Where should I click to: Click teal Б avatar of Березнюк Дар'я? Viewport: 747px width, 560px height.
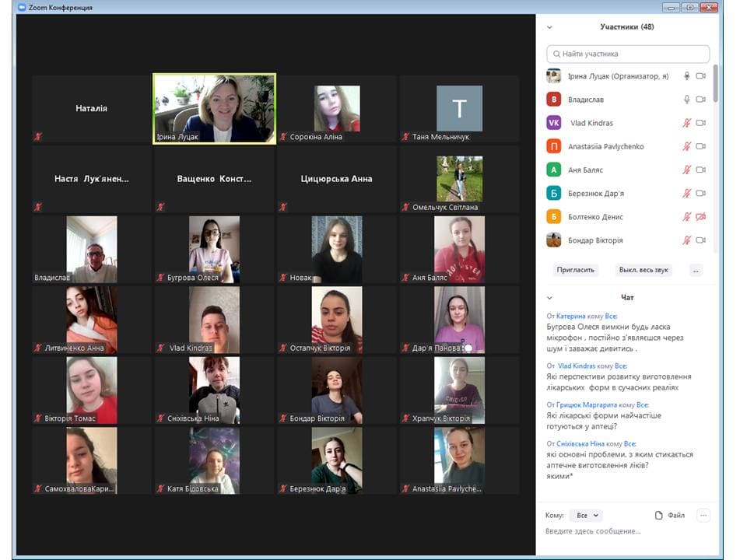point(553,194)
